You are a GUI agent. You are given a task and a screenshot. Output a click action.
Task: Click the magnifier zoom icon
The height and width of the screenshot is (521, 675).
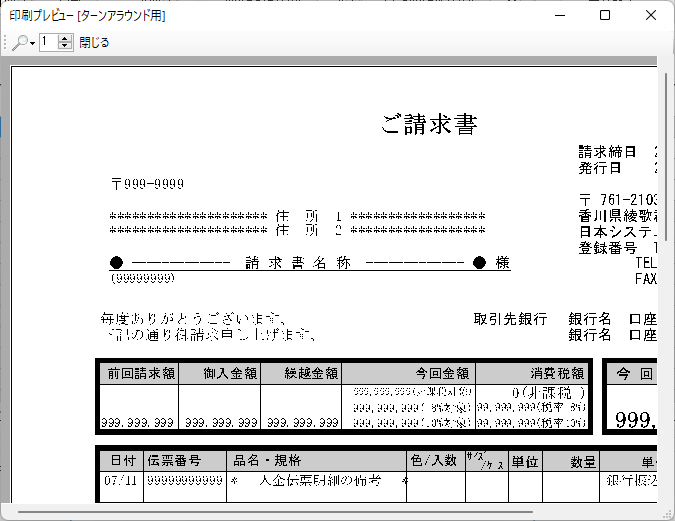20,43
